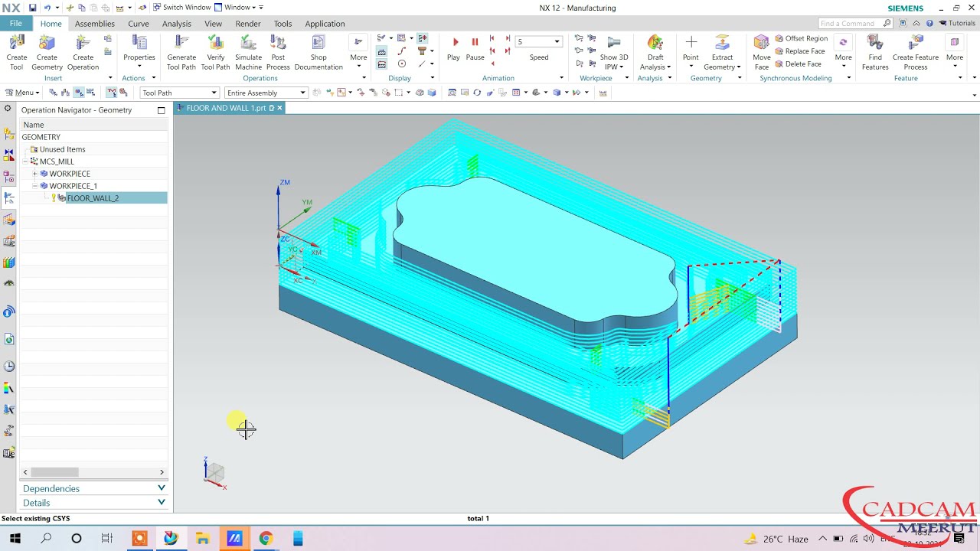This screenshot has width=980, height=551.
Task: Open the Windows taskbar search
Action: point(46,539)
